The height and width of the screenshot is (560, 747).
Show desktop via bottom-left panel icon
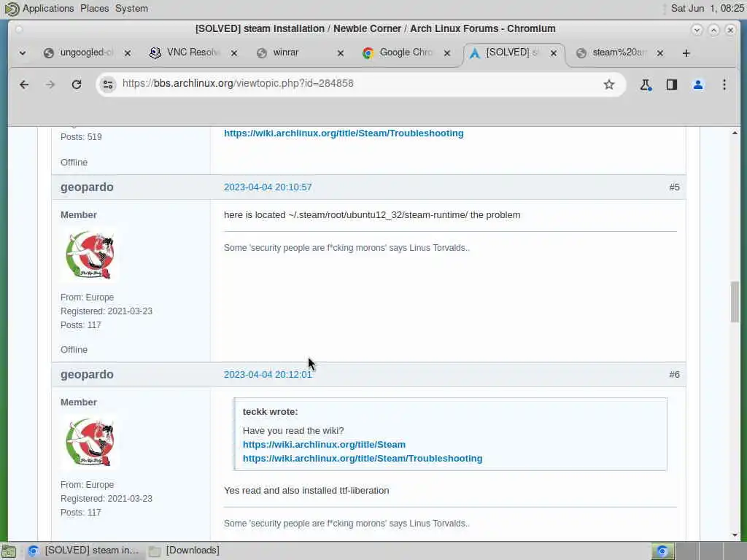click(x=9, y=551)
